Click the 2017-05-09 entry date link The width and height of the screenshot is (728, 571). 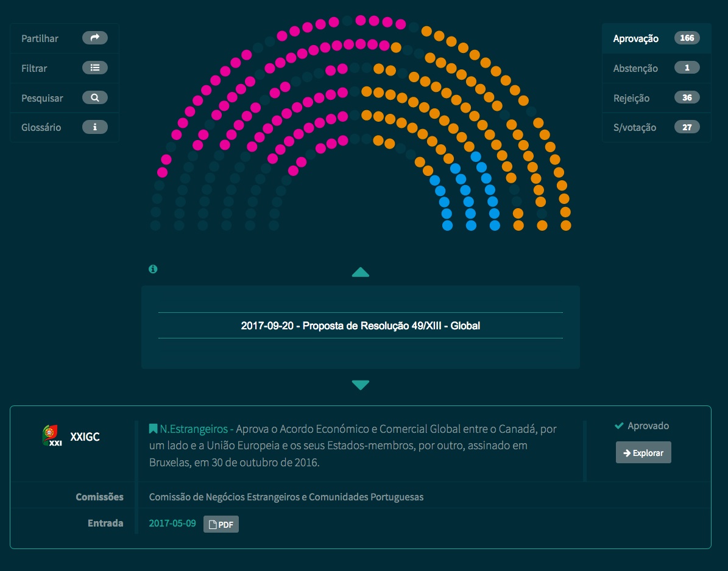coord(172,524)
